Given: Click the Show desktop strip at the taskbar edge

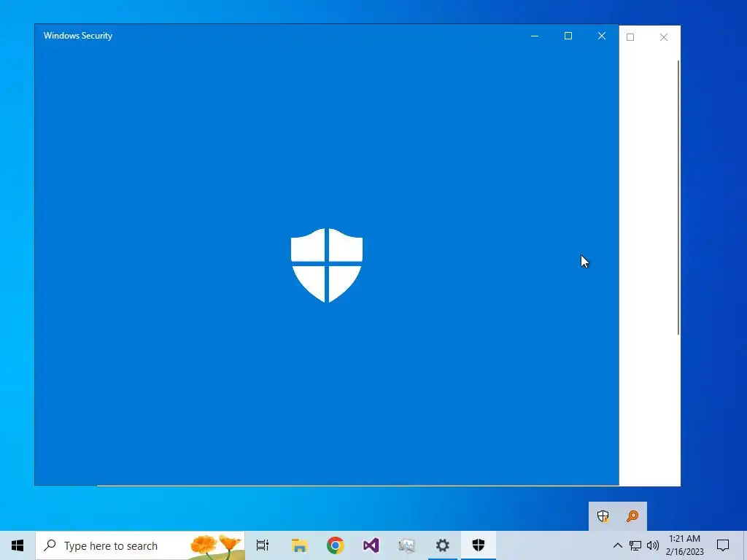Looking at the screenshot, I should pos(745,545).
